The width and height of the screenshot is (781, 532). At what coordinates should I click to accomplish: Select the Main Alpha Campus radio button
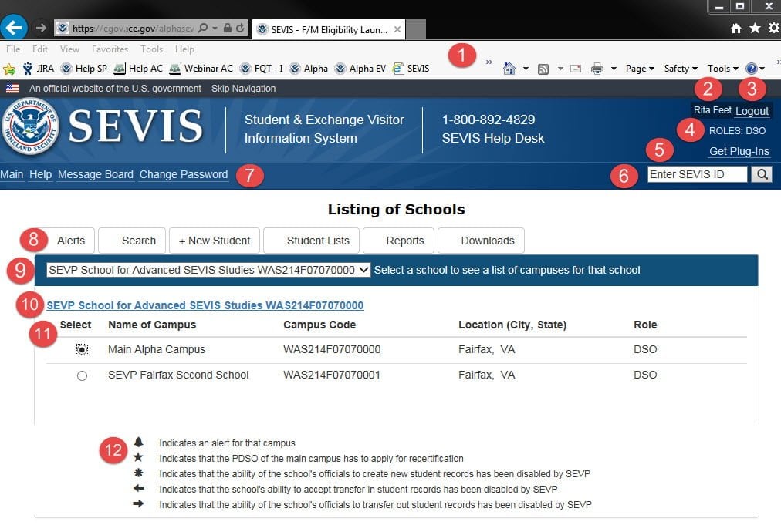coord(83,350)
